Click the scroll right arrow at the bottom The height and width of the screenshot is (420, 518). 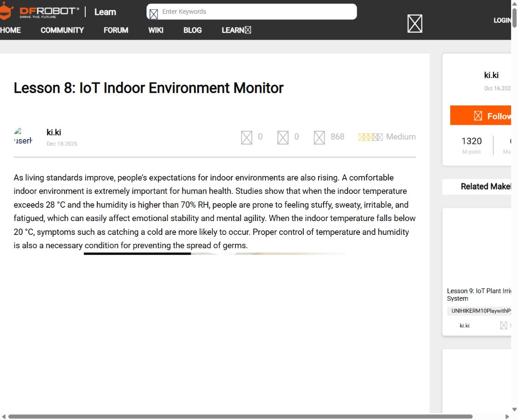point(507,417)
